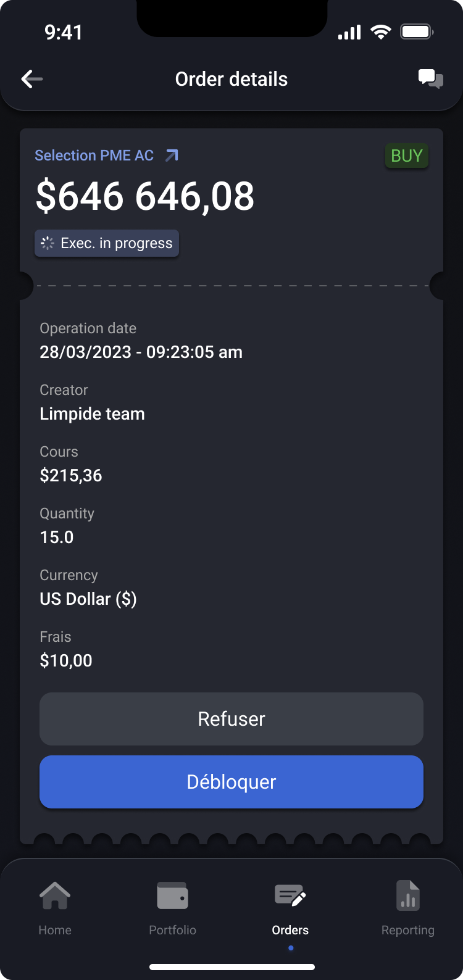This screenshot has height=980, width=463.
Task: Switch to the Home tab label
Action: [55, 930]
